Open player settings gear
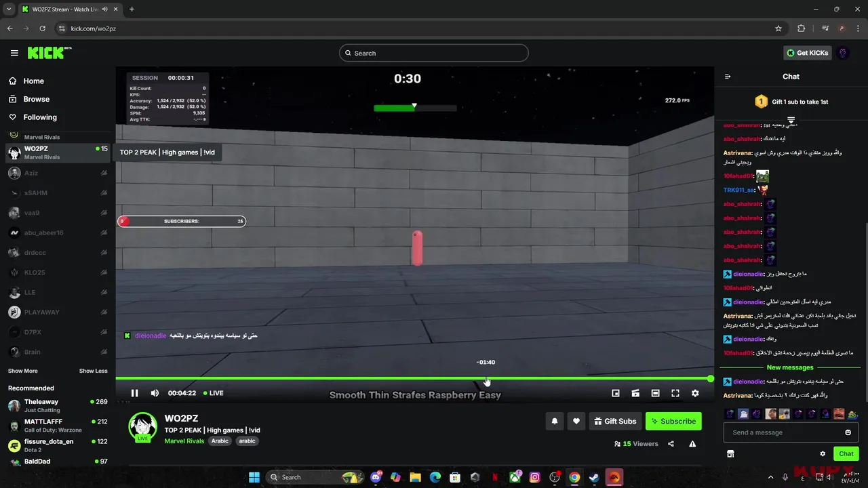The width and height of the screenshot is (868, 488). click(x=695, y=393)
